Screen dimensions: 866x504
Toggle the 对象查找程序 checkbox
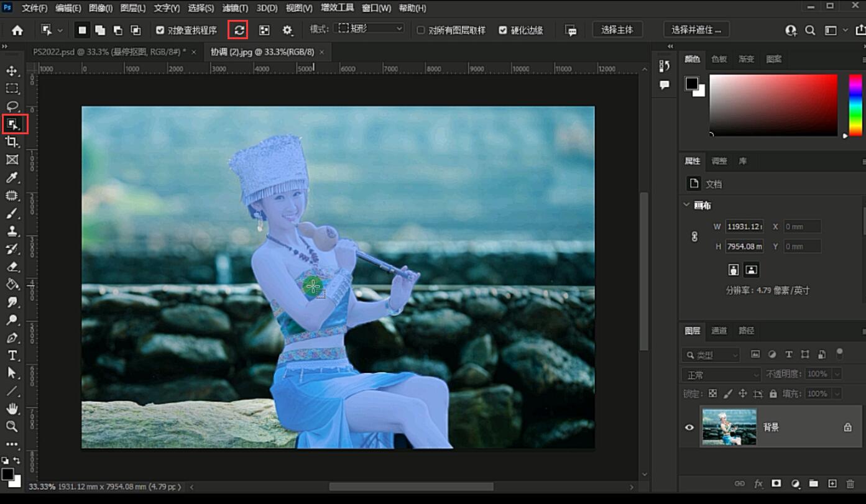160,30
